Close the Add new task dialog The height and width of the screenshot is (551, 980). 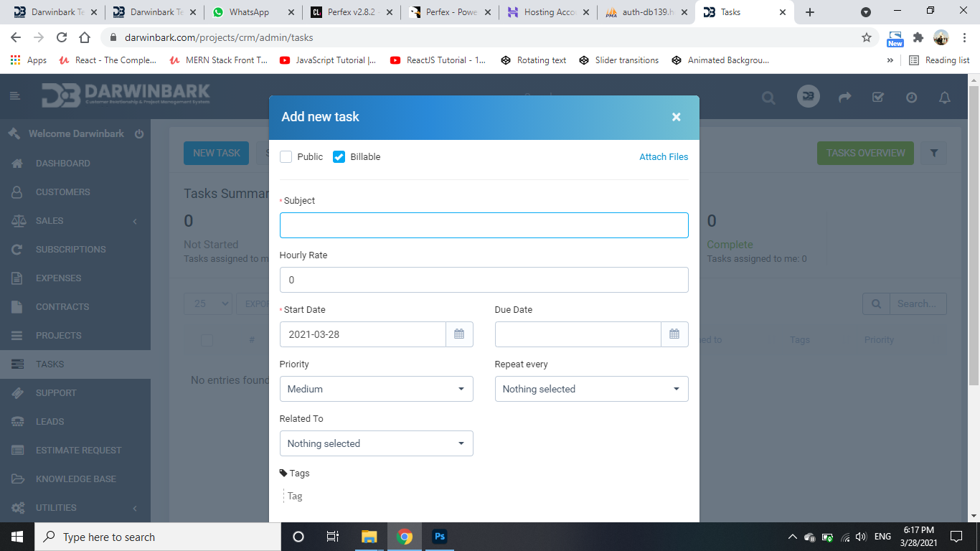(676, 117)
